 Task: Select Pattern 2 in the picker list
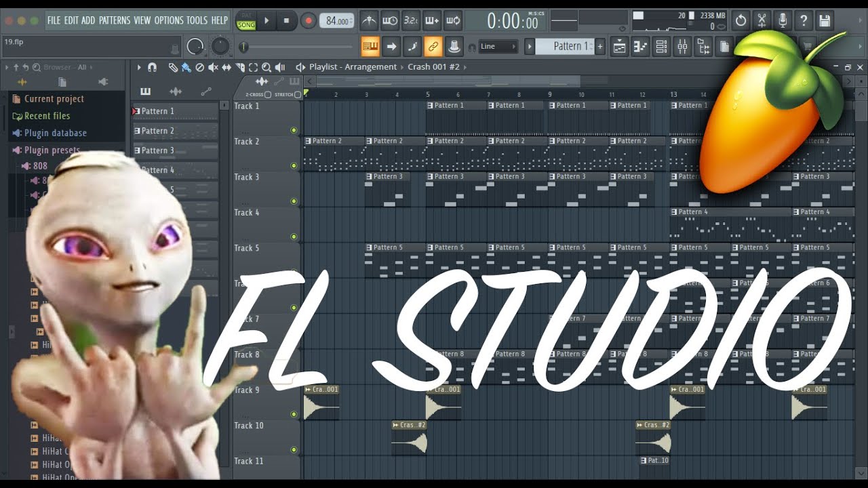tap(175, 131)
